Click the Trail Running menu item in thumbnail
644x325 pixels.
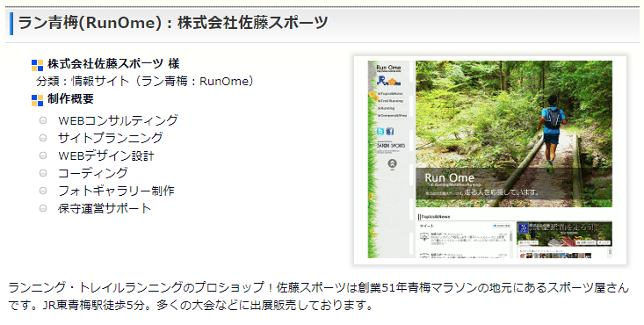tap(391, 101)
